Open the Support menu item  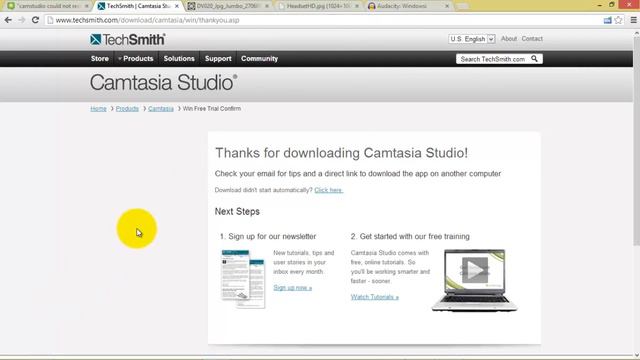click(218, 59)
